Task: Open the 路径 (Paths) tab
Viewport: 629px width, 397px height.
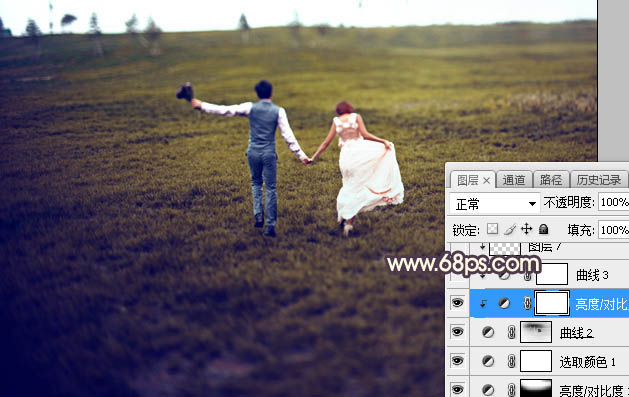Action: [x=551, y=180]
